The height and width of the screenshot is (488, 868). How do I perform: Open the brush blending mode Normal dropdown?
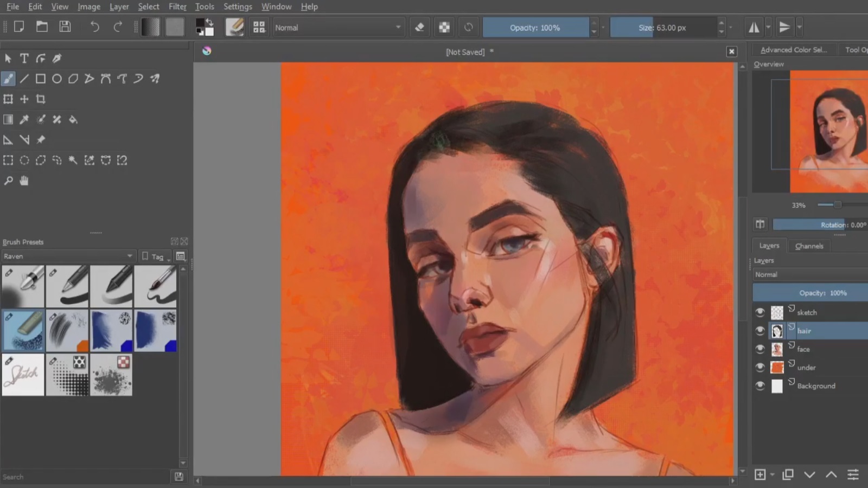[339, 27]
